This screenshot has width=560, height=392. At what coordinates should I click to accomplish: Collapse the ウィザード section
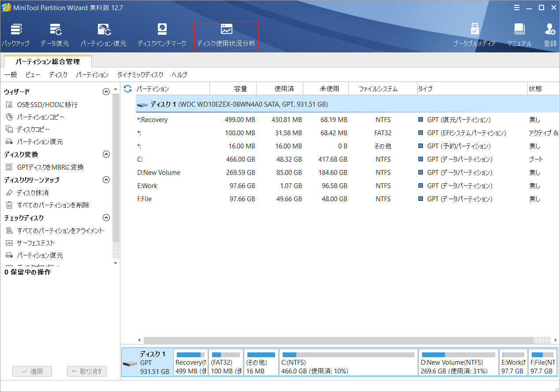106,91
